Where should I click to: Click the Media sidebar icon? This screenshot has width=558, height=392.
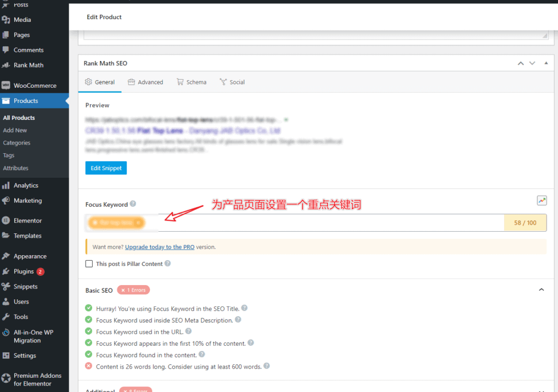(5, 20)
